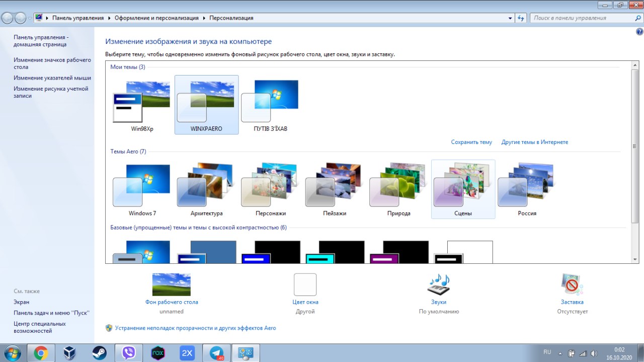Viewport: 644px width, 362px height.
Task: Open the address bar history dropdown
Action: coord(511,18)
